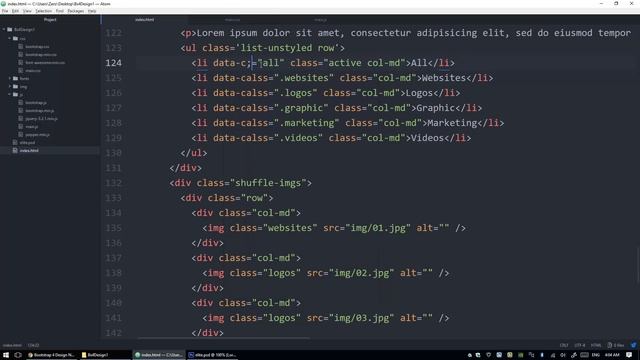Click the horizontal editor scrollbar
Screen dimensions: 640x360
click(224, 338)
